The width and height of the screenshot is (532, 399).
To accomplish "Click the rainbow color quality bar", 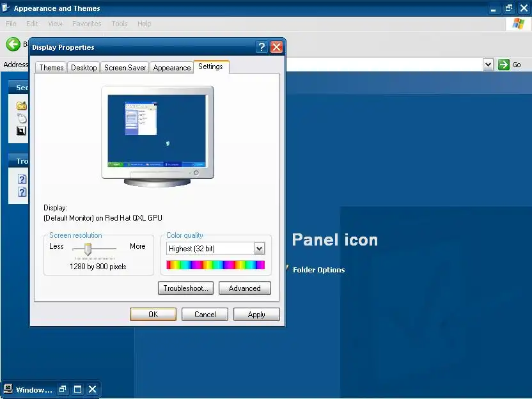I will (215, 265).
